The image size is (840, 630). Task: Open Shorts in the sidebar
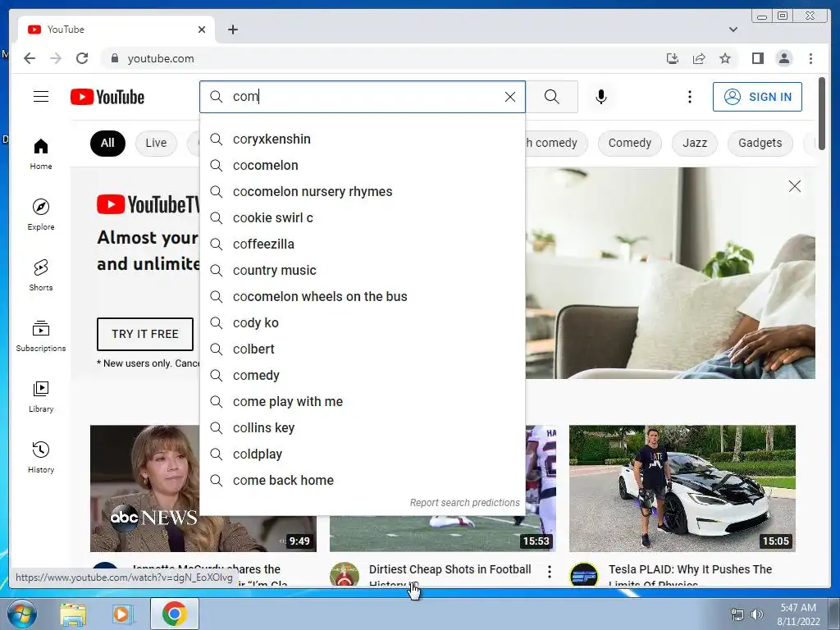pyautogui.click(x=41, y=276)
